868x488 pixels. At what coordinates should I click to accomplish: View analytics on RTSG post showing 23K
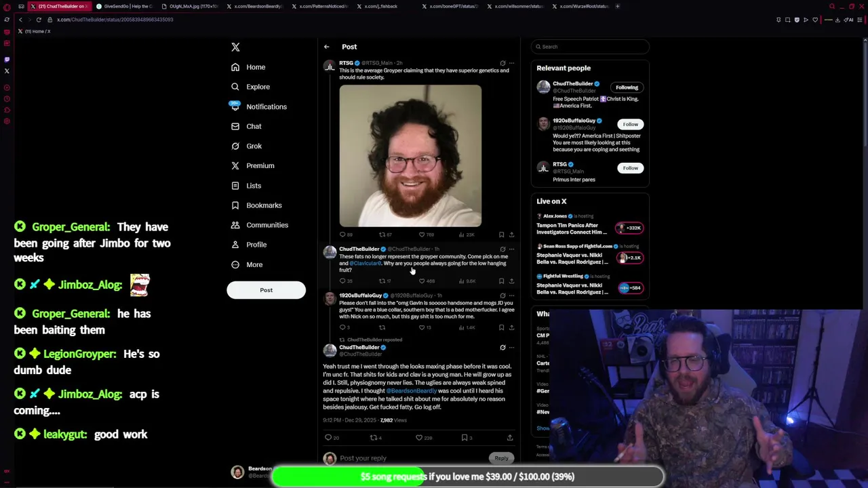point(466,235)
